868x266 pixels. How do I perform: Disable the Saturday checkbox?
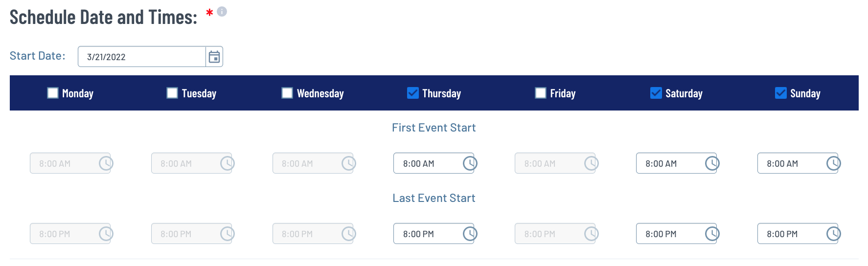click(x=656, y=93)
